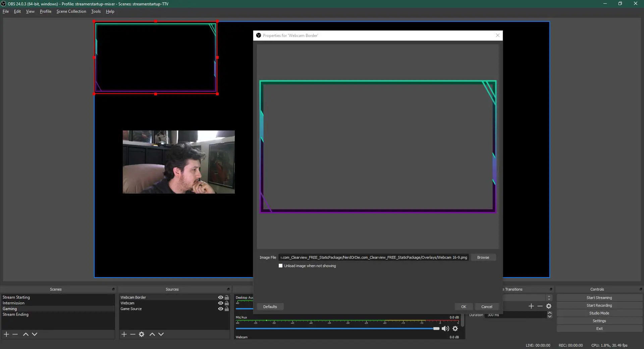
Task: Remove the scene transition with minus icon
Action: click(540, 306)
